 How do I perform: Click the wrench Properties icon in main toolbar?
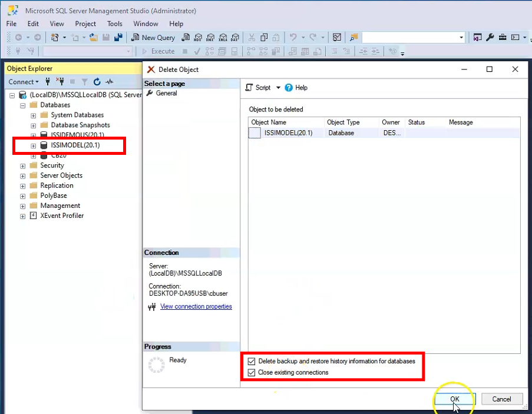(x=490, y=37)
